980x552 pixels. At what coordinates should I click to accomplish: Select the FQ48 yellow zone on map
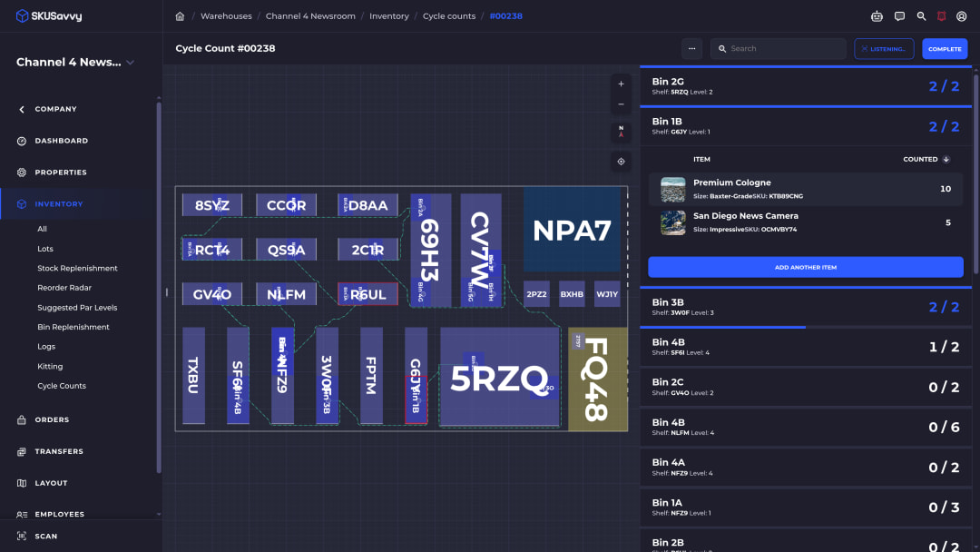click(597, 379)
